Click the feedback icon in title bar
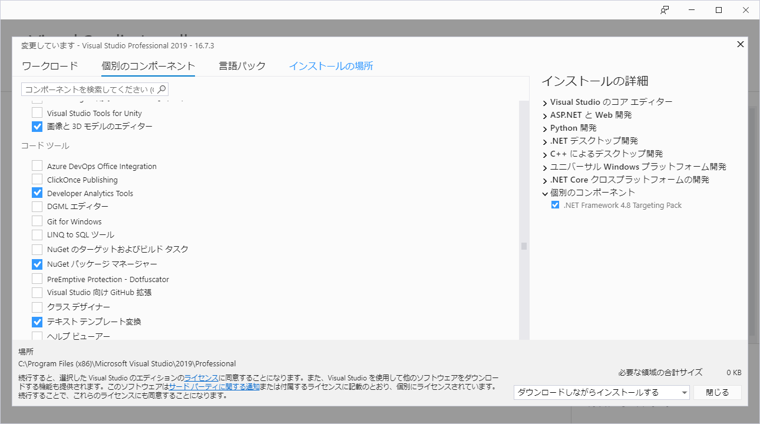 click(x=665, y=10)
